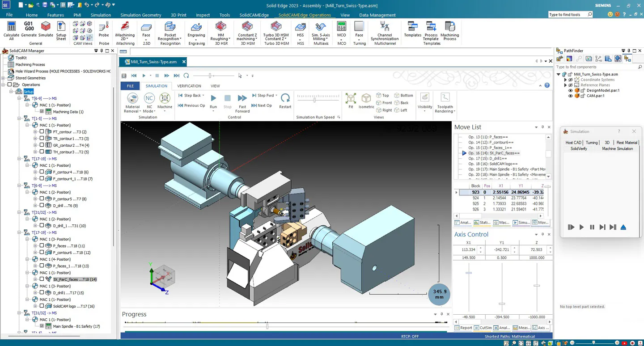Open the Step Back dropdown arrow

[203, 95]
